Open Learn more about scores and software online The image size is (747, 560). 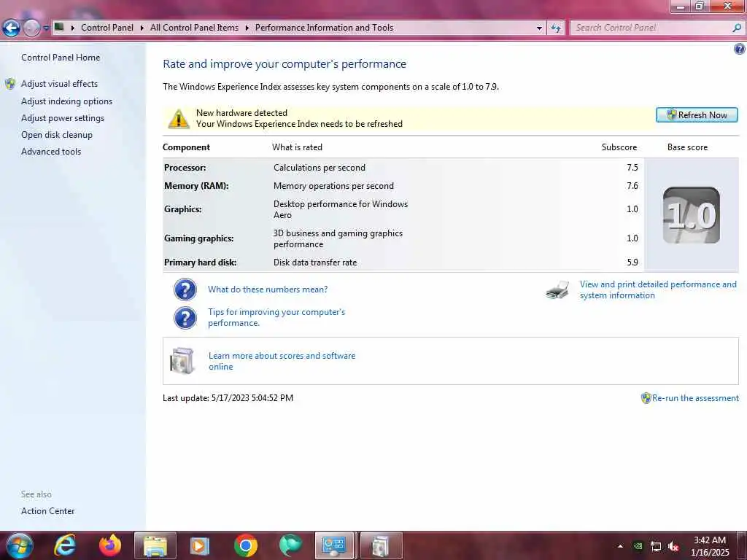[282, 361]
